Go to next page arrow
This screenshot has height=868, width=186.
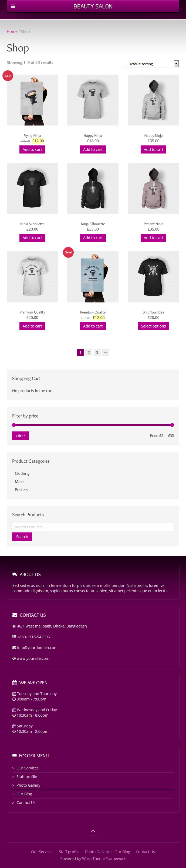pyautogui.click(x=106, y=353)
